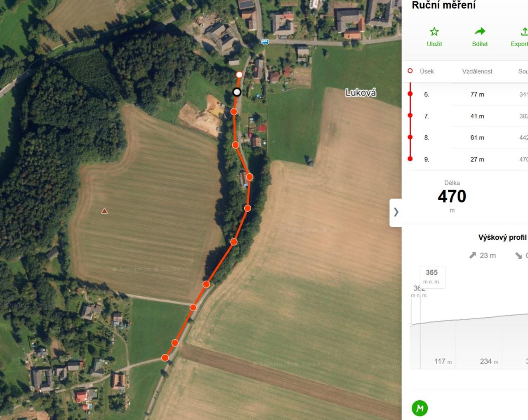This screenshot has width=528, height=420.
Task: Click the ascent arrow icon beside 23 m
Action: pyautogui.click(x=473, y=255)
